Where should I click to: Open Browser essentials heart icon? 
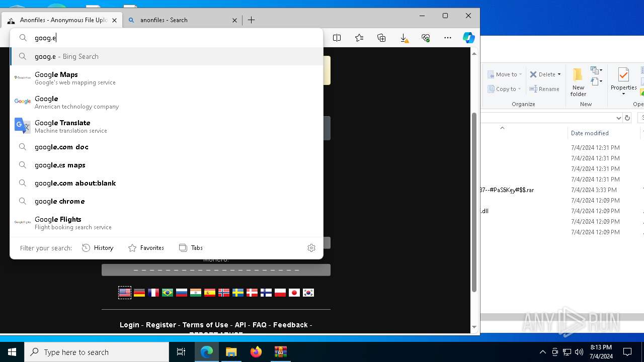click(426, 38)
